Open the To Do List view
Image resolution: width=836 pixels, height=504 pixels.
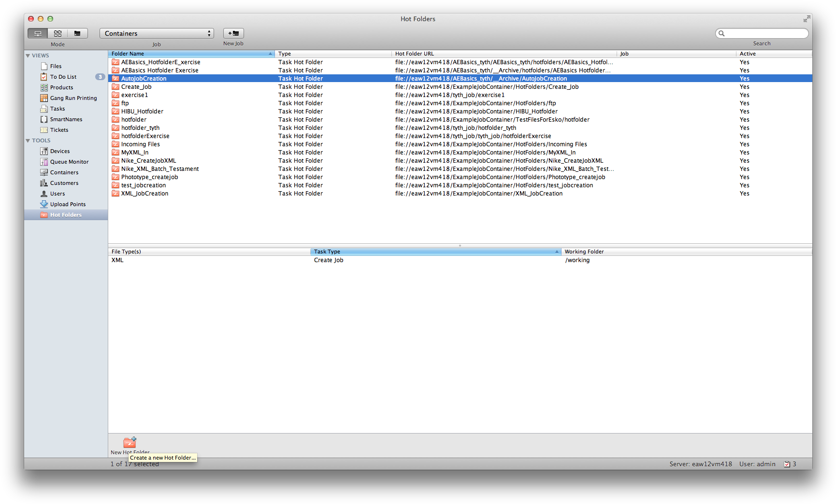(x=63, y=77)
